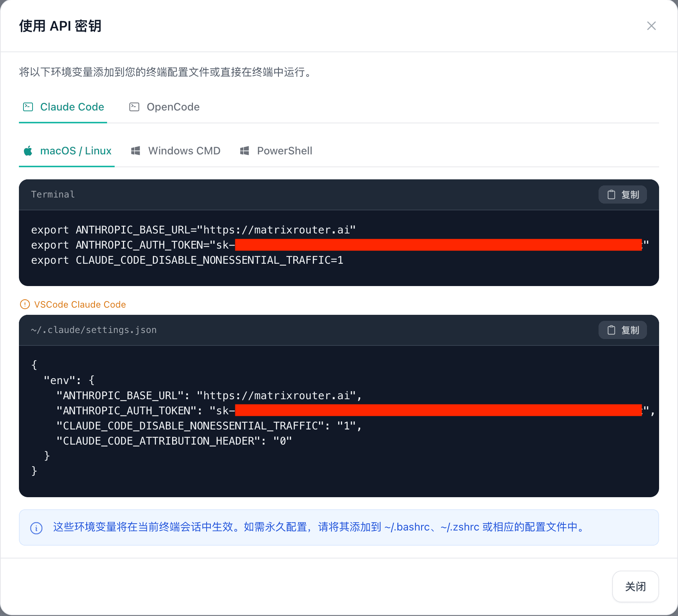
Task: Click the Terminal header label
Action: tap(53, 194)
